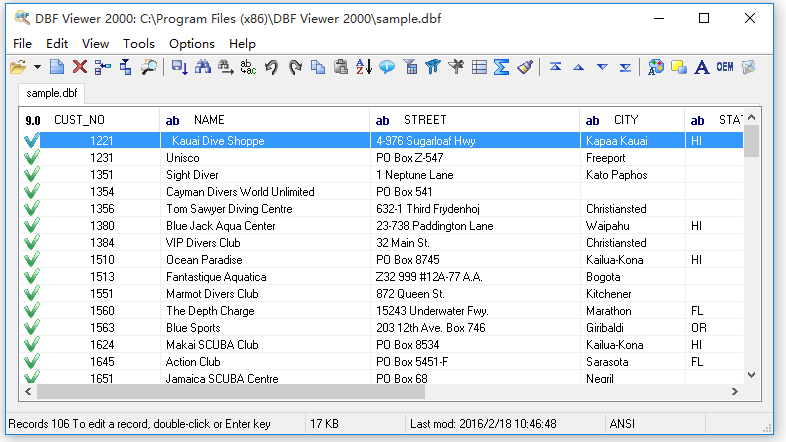Toggle the checkmark for record 1560
The height and width of the screenshot is (442, 786).
31,311
